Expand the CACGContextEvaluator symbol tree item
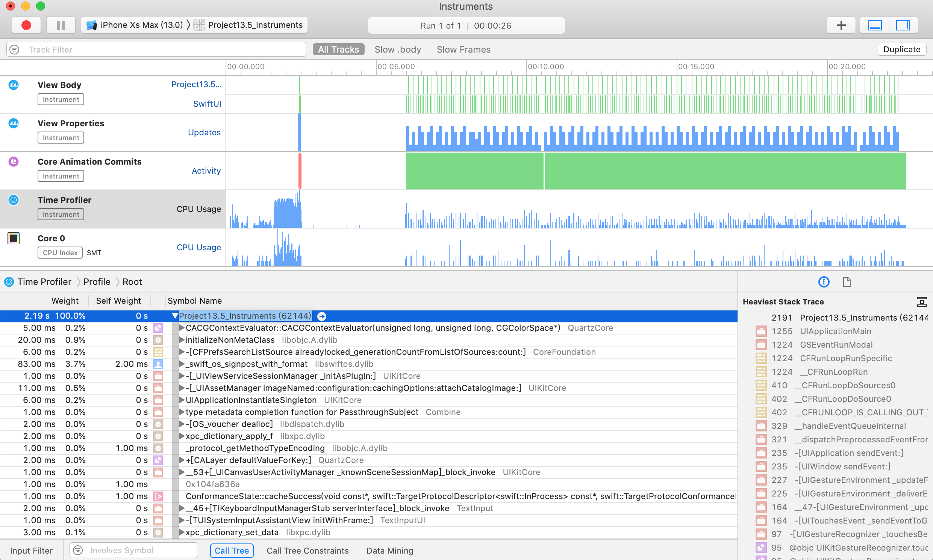The width and height of the screenshot is (933, 560). tap(179, 327)
